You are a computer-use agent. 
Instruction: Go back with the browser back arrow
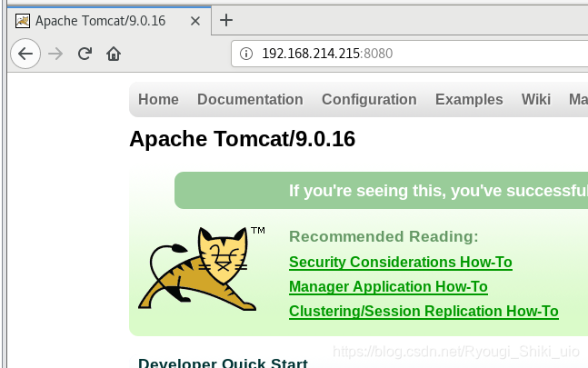point(25,54)
